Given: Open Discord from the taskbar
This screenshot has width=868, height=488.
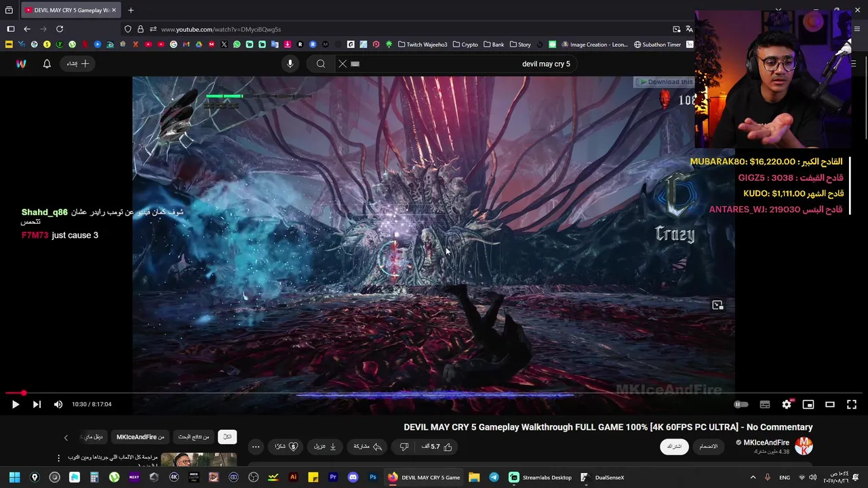Looking at the screenshot, I should (x=353, y=477).
